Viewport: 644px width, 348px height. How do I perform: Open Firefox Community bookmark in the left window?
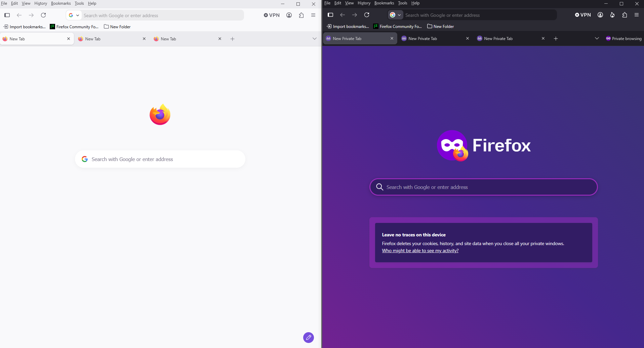pos(74,27)
